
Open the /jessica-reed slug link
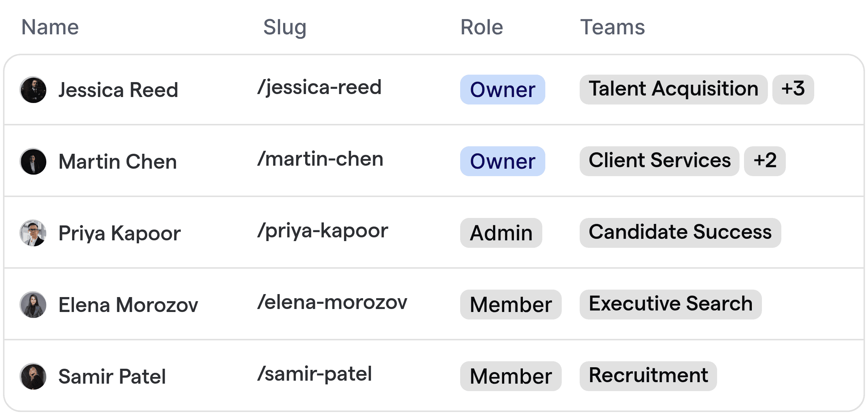point(319,87)
